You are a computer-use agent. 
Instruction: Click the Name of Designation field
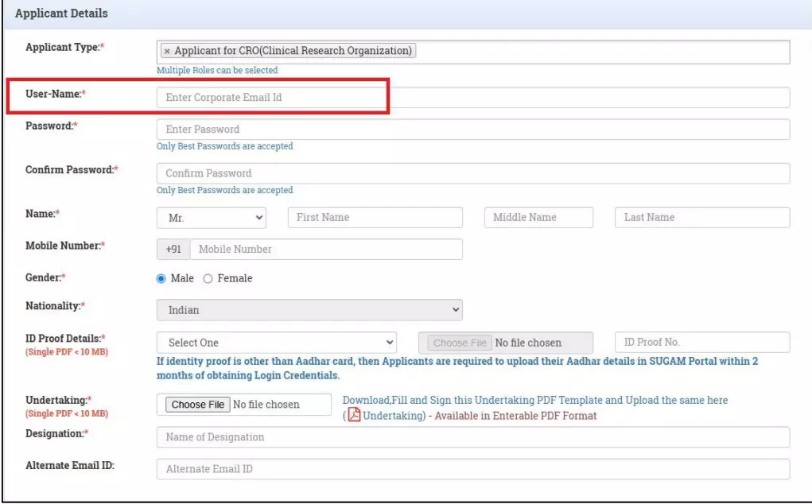click(472, 437)
